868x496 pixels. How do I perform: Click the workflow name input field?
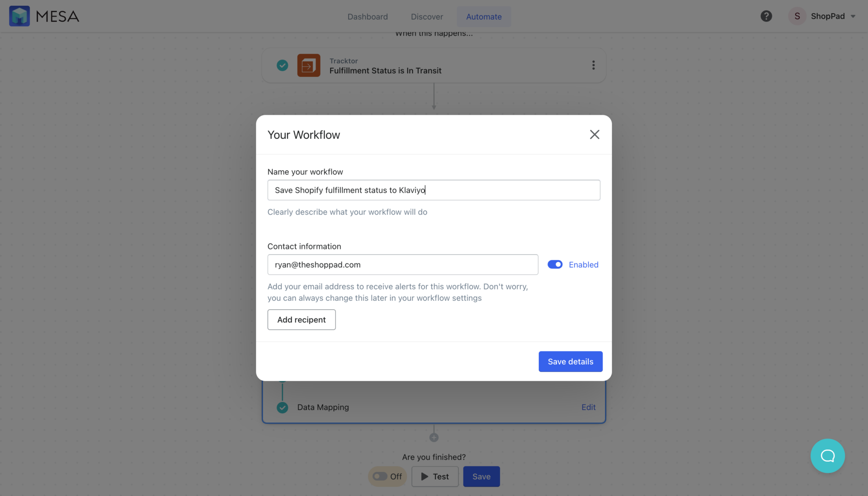434,190
